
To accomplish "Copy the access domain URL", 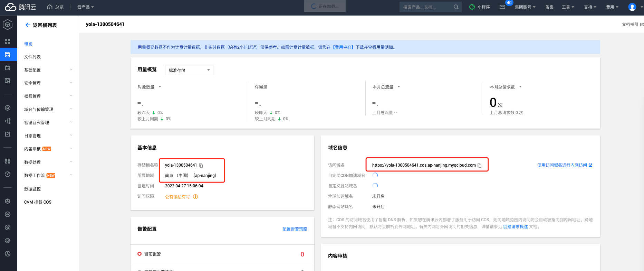I will [479, 166].
